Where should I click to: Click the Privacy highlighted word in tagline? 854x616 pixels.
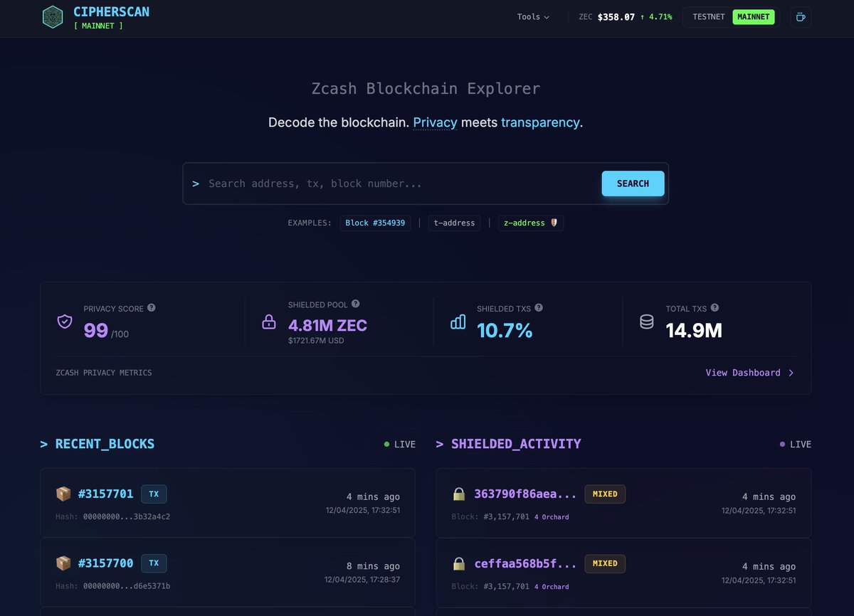click(x=435, y=122)
